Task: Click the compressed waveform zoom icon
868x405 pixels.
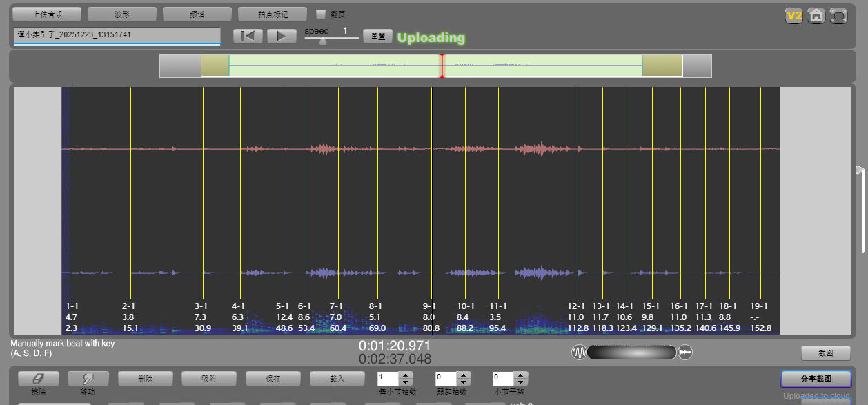Action: click(578, 353)
